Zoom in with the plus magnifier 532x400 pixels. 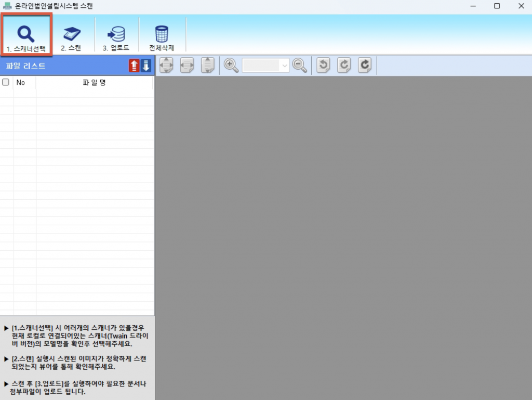[x=231, y=65]
